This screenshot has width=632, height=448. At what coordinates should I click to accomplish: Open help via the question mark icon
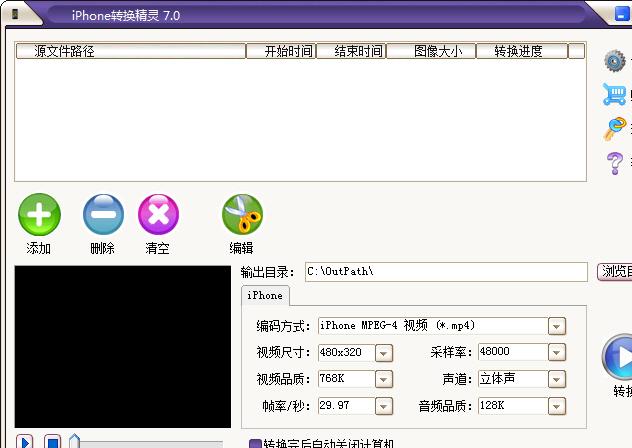pos(615,162)
